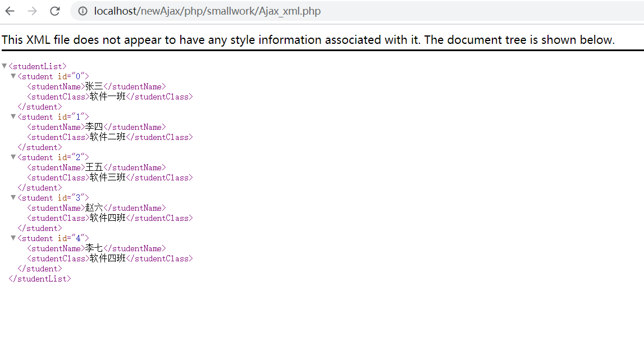Click the studentName value 李四
The height and width of the screenshot is (349, 644).
pos(94,127)
